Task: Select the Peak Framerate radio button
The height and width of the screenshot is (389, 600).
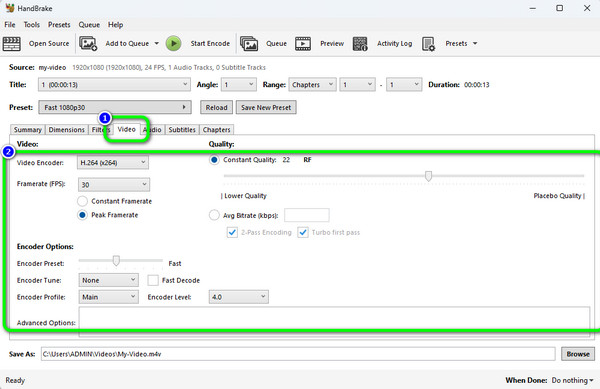Action: click(x=82, y=215)
